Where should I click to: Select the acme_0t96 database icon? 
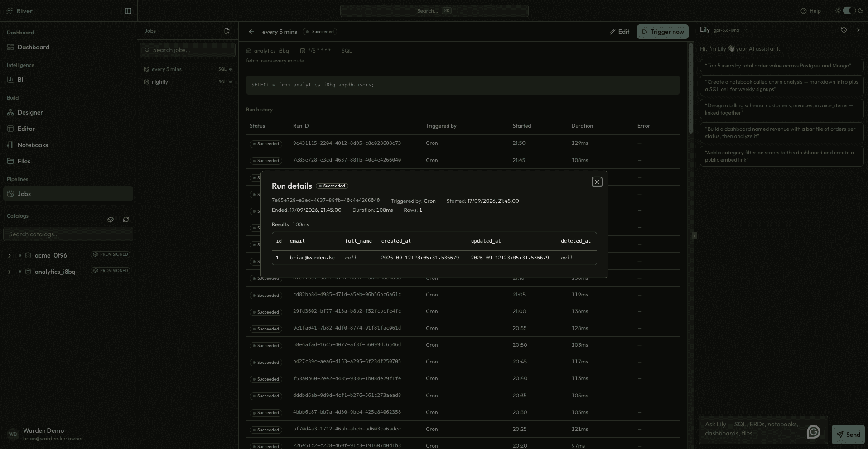28,255
